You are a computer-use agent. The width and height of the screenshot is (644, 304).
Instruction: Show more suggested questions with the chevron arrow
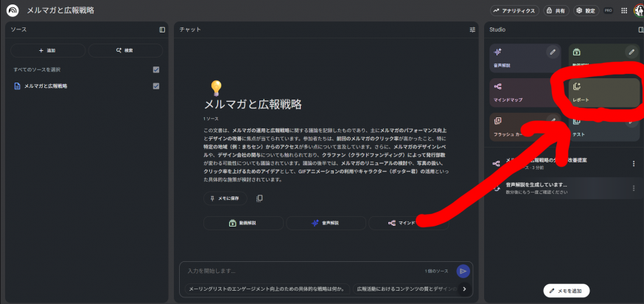coord(464,289)
